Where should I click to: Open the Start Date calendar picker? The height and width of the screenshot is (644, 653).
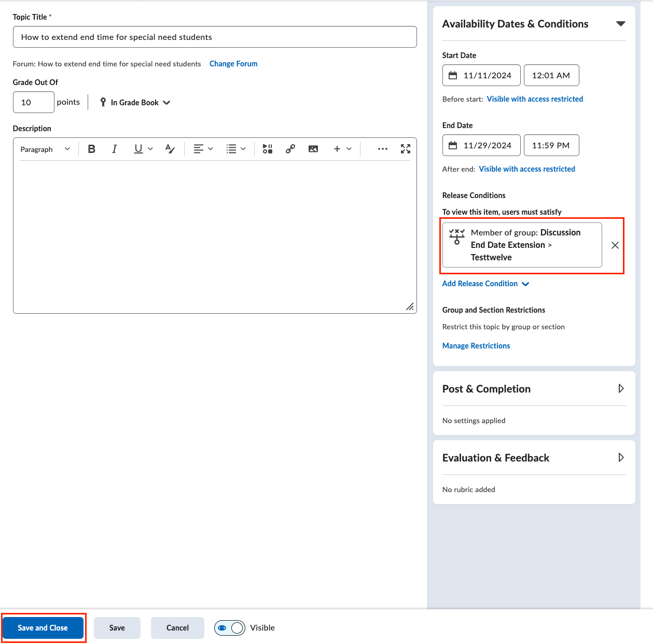point(481,75)
